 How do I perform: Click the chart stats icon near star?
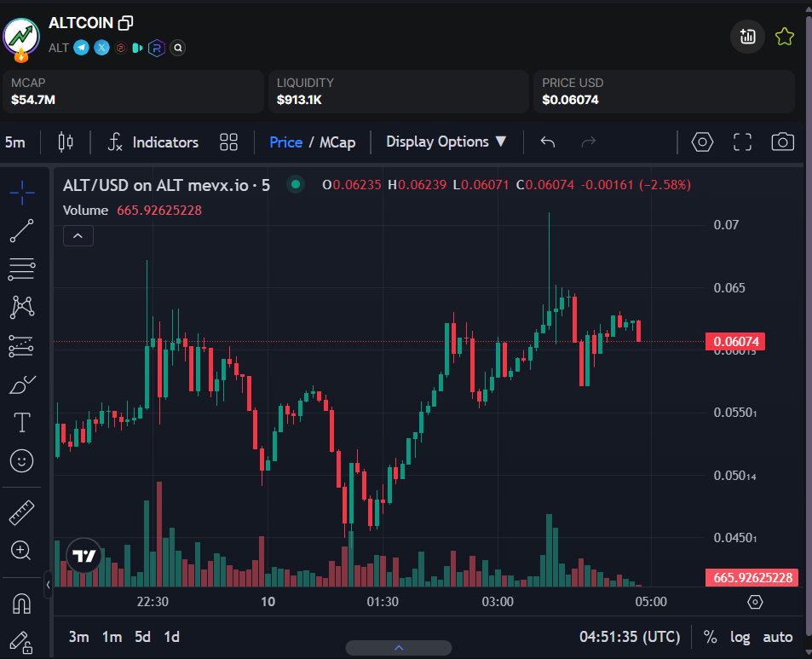pyautogui.click(x=747, y=37)
